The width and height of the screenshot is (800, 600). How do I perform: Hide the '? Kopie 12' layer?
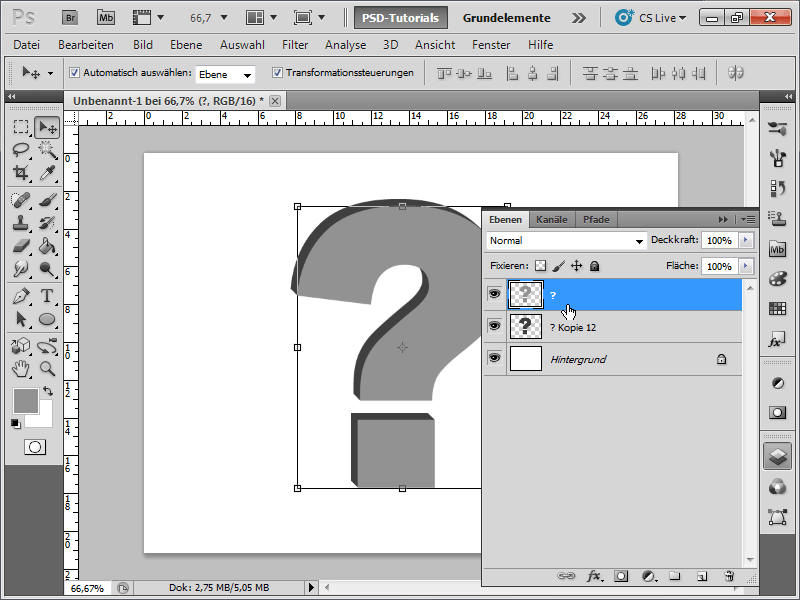pos(494,326)
